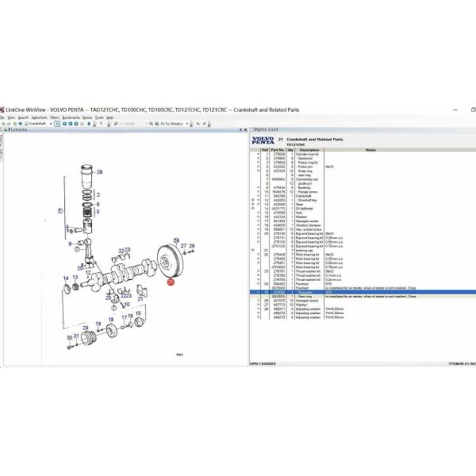The image size is (476, 476).
Task: Toggle the outlined box button beside Crankshaft
Action: (57, 124)
